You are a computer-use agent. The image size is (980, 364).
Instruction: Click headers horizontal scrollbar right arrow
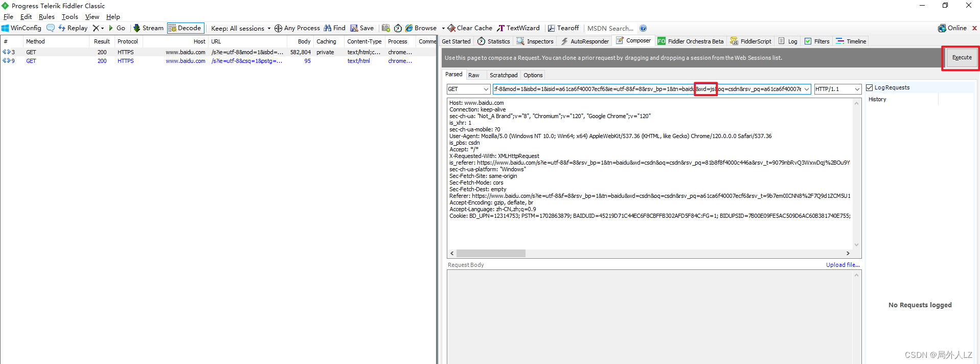pos(848,254)
